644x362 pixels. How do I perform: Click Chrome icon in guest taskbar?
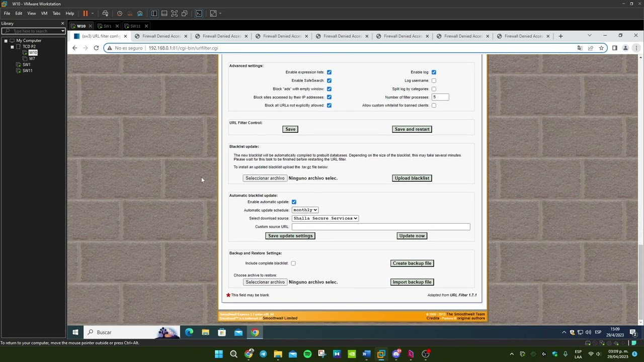(255, 332)
